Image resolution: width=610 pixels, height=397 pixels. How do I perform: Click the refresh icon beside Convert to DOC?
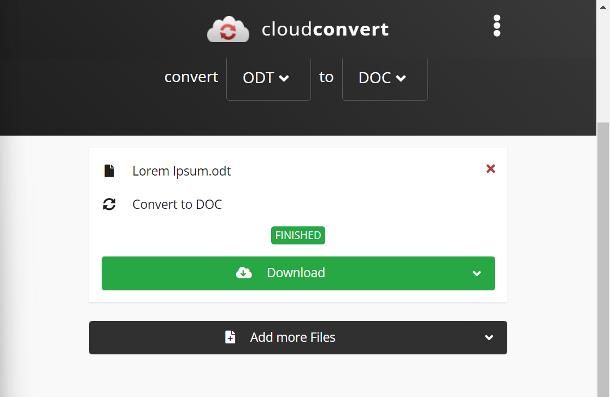click(x=109, y=204)
